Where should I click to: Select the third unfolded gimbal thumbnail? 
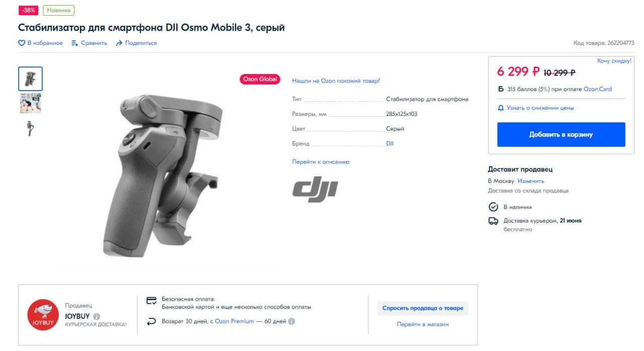tap(31, 128)
